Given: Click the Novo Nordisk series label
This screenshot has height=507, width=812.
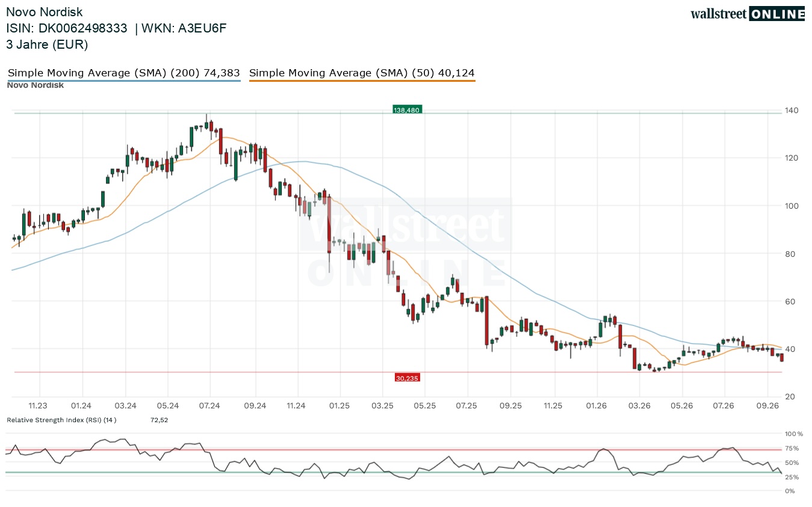Looking at the screenshot, I should pyautogui.click(x=36, y=85).
